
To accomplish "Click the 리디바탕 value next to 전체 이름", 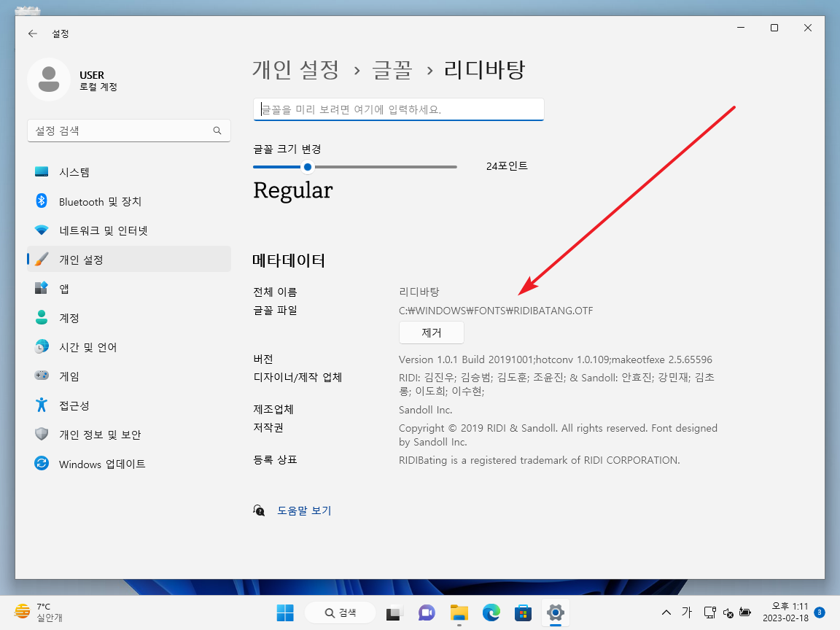I will point(419,292).
